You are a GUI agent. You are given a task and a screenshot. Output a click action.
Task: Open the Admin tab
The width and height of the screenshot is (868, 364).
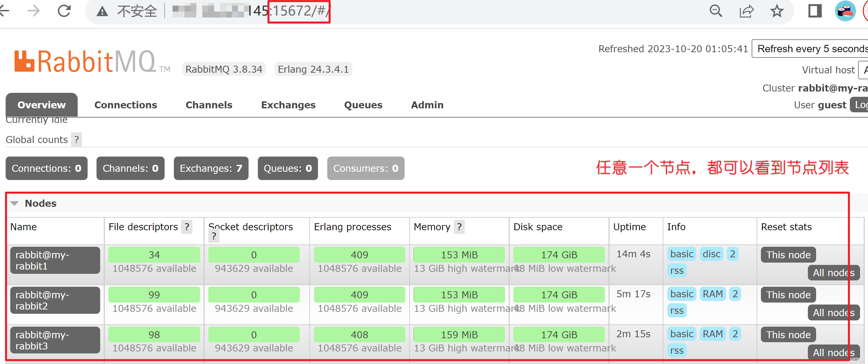click(427, 105)
